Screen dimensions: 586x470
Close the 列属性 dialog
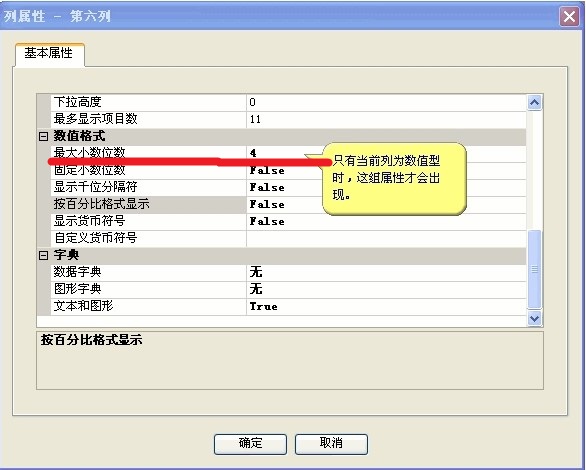click(569, 16)
